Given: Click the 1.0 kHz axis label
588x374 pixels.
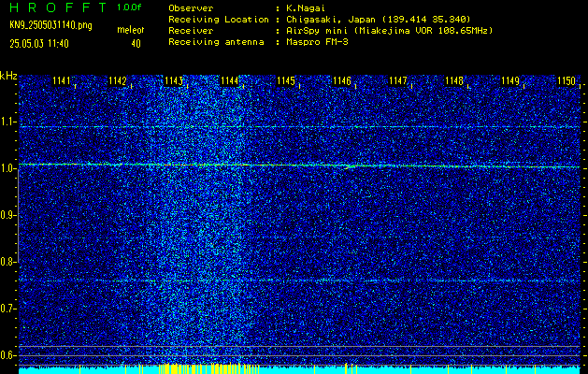Looking at the screenshot, I should click(7, 168).
